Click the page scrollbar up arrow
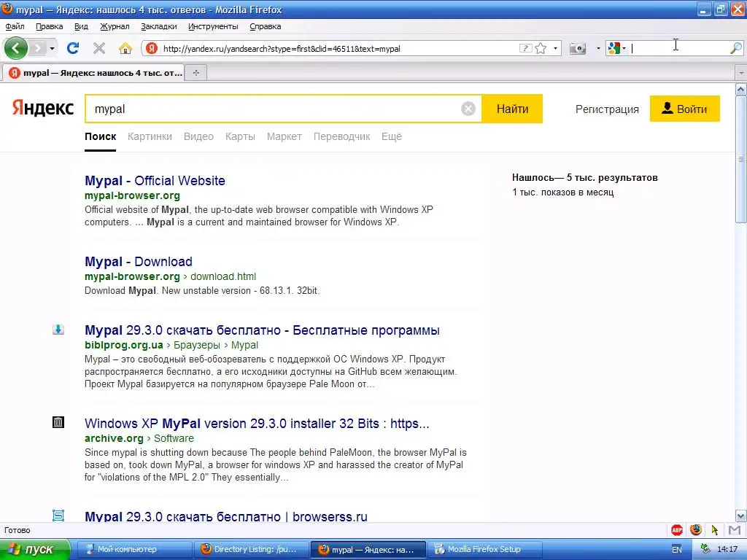747x560 pixels. [x=741, y=89]
